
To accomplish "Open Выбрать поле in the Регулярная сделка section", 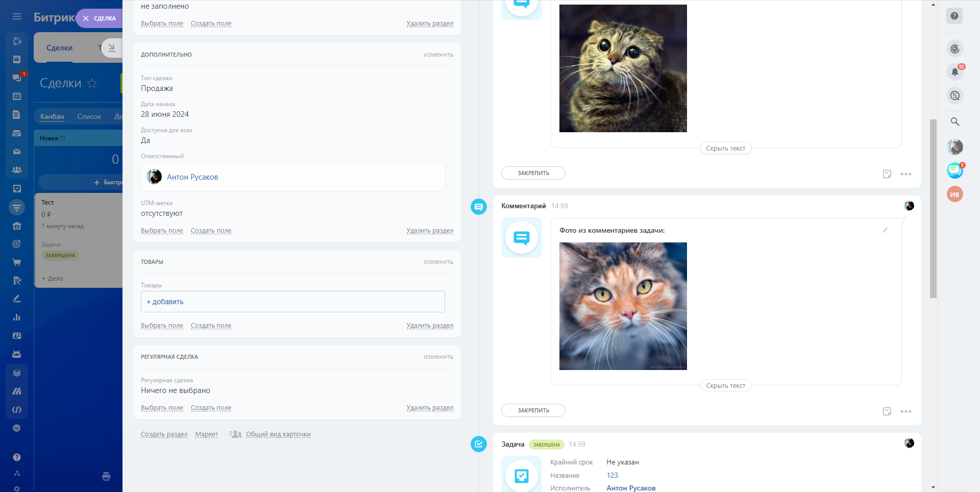I will click(x=162, y=408).
